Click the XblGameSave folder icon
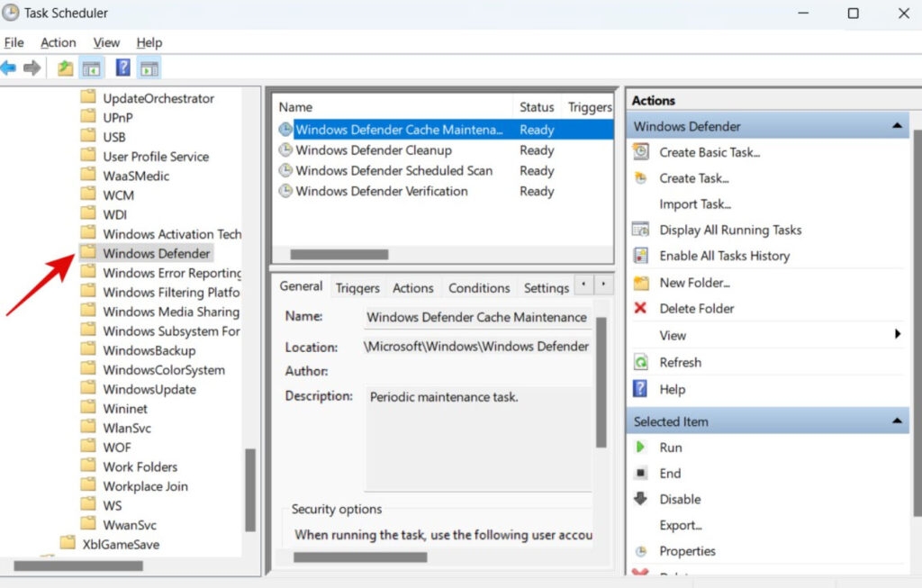 68,543
